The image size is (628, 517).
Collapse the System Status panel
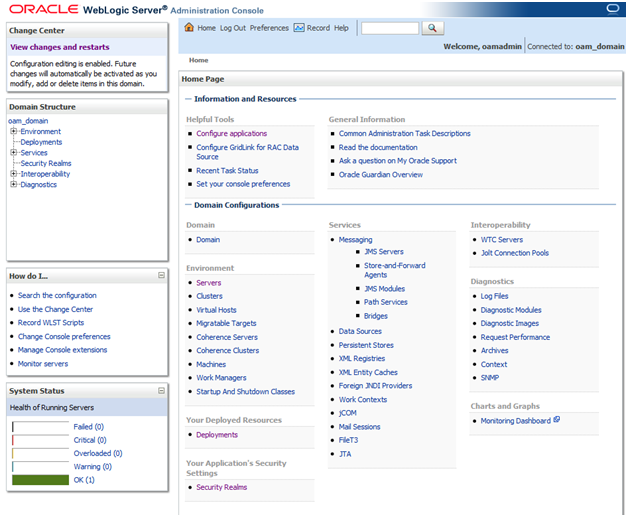[x=161, y=390]
